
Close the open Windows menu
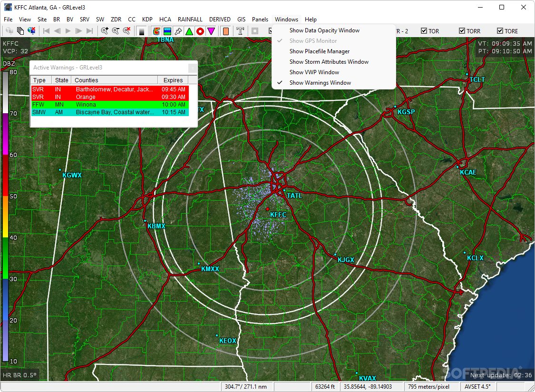tap(287, 20)
